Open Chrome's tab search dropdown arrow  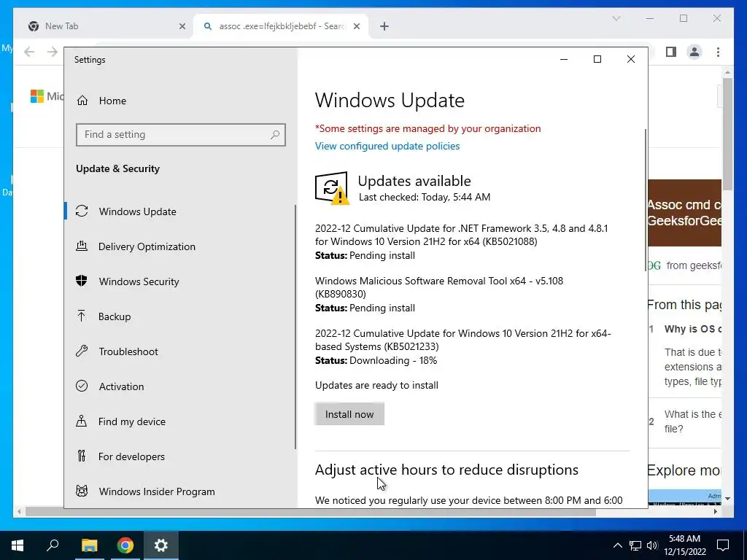click(616, 18)
